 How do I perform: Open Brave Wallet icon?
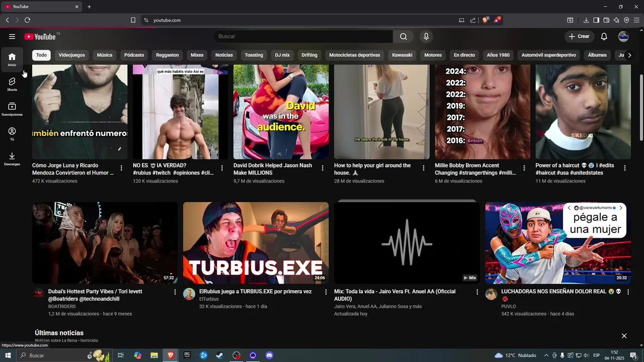tap(606, 20)
